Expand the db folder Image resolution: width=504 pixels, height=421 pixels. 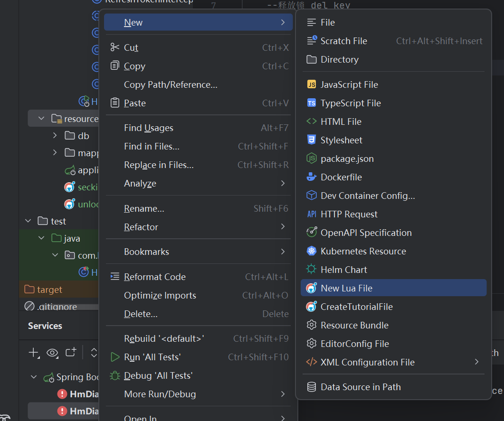click(55, 136)
